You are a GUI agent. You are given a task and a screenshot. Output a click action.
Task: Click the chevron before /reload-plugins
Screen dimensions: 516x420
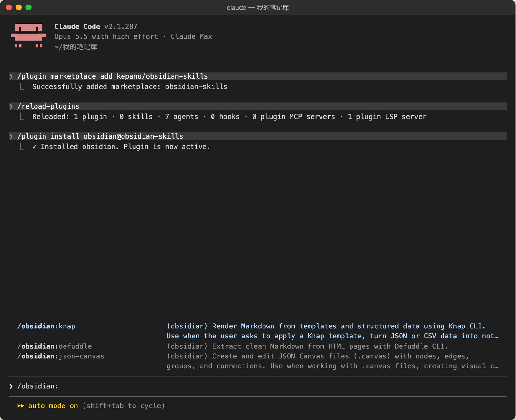tap(11, 106)
